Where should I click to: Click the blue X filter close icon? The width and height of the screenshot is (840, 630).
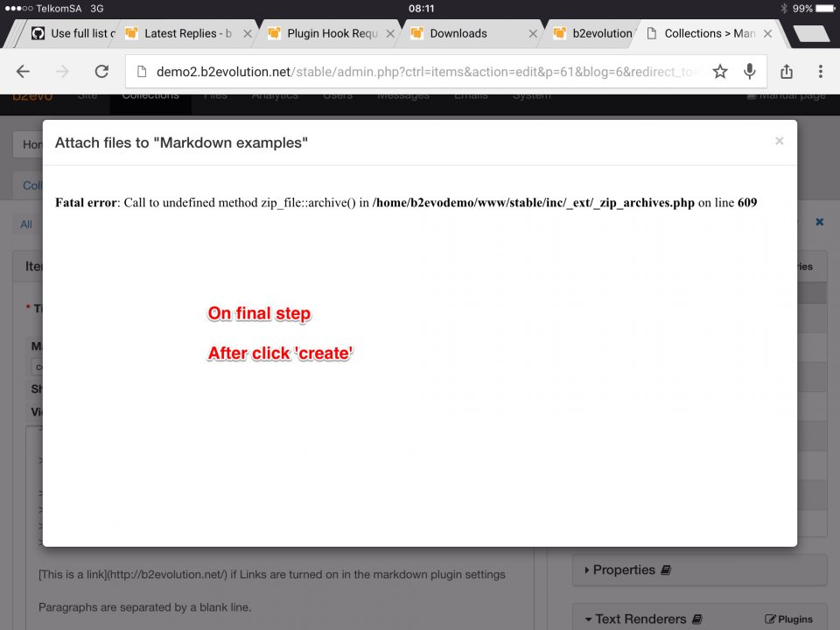click(x=819, y=221)
